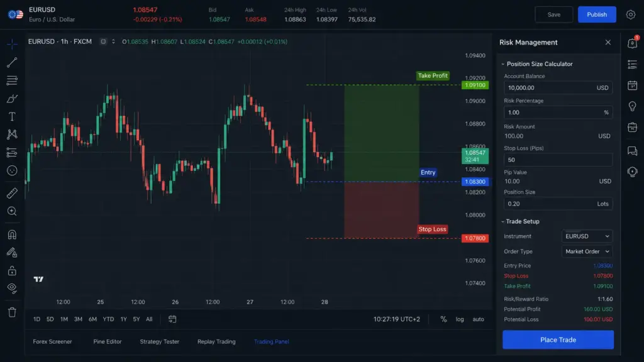Collapse the Position Size Calculator section
This screenshot has width=644, height=362.
502,64
